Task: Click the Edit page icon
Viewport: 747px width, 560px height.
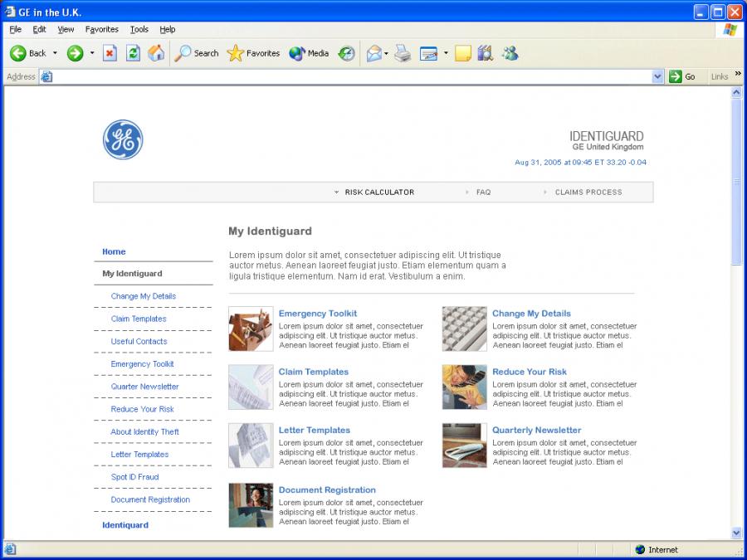Action: pyautogui.click(x=429, y=53)
